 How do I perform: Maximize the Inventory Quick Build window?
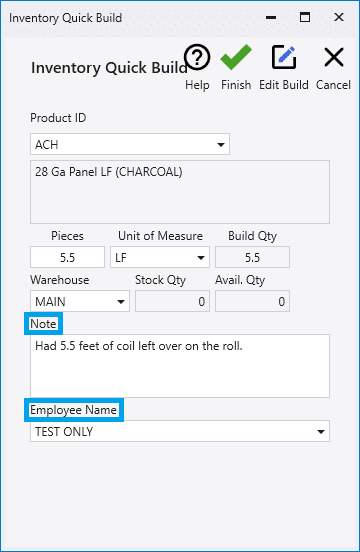305,17
